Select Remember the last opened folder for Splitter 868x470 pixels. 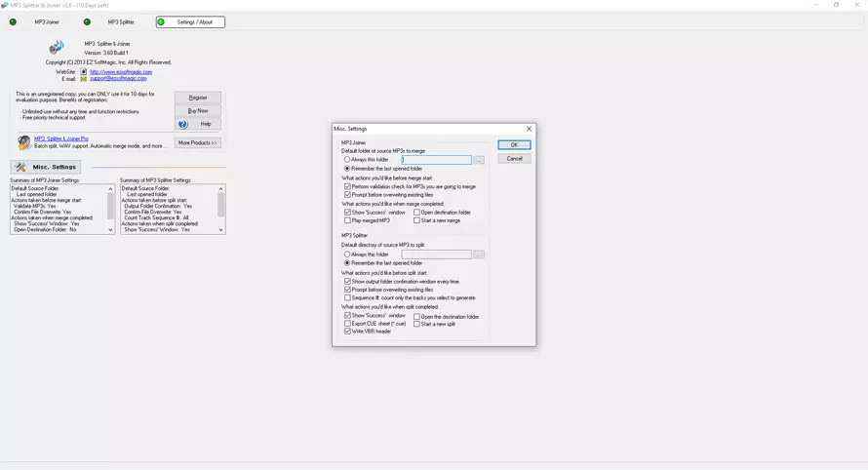click(347, 263)
